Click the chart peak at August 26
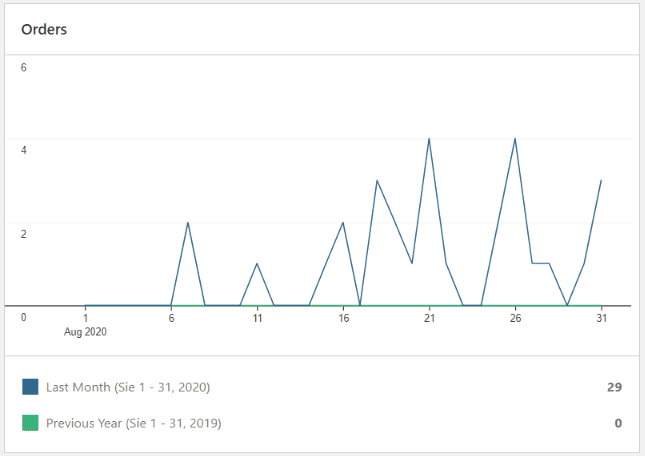 (x=515, y=139)
